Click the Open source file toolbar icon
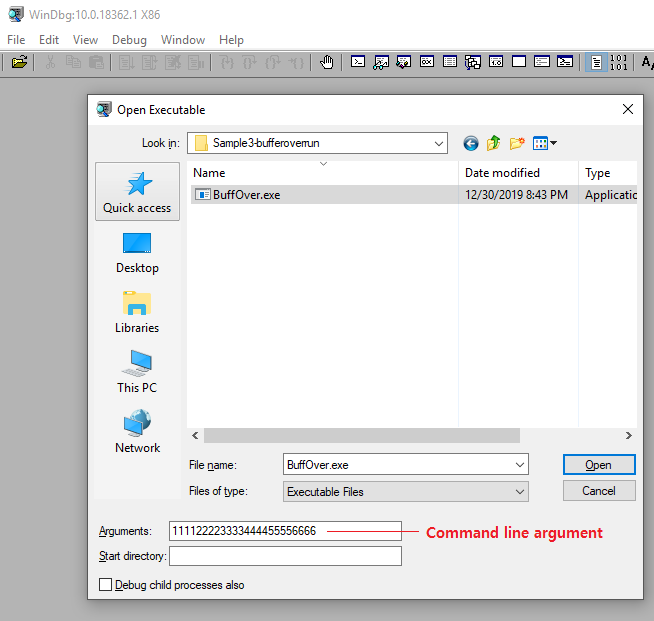 pos(19,62)
